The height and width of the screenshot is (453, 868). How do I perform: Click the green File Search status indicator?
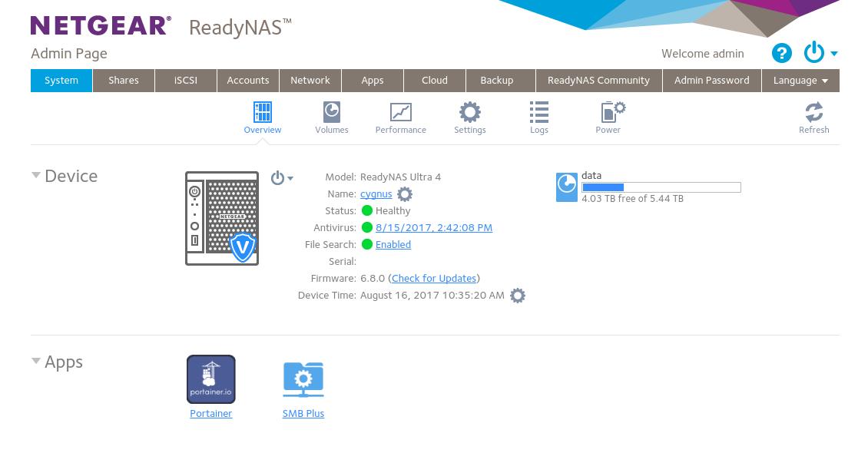pyautogui.click(x=367, y=244)
